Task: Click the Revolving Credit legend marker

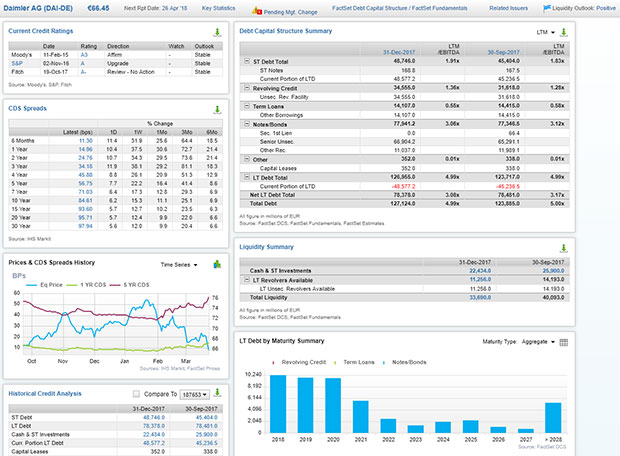Action: (x=273, y=363)
